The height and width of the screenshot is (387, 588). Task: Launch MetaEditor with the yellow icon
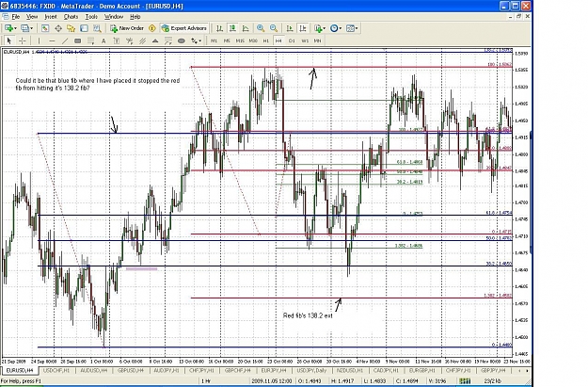coord(151,28)
